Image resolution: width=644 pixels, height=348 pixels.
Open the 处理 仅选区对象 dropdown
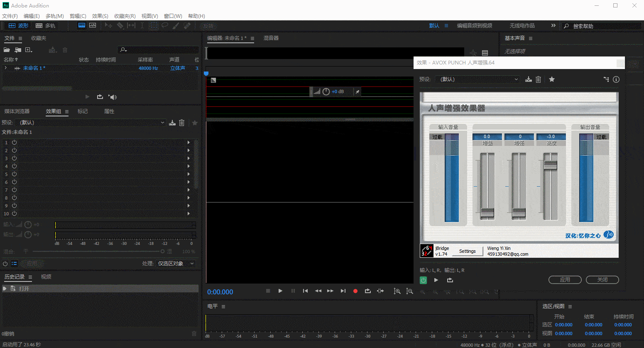coord(176,264)
